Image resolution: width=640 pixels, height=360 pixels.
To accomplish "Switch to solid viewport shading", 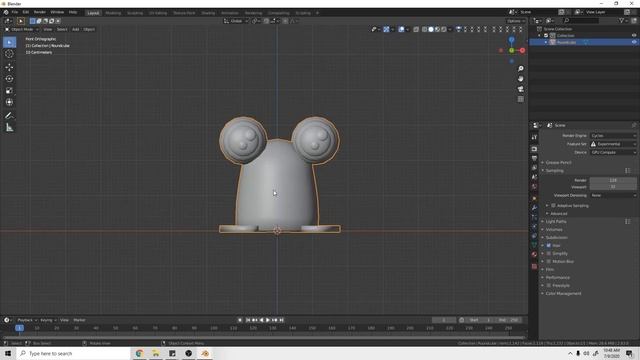I will point(431,29).
